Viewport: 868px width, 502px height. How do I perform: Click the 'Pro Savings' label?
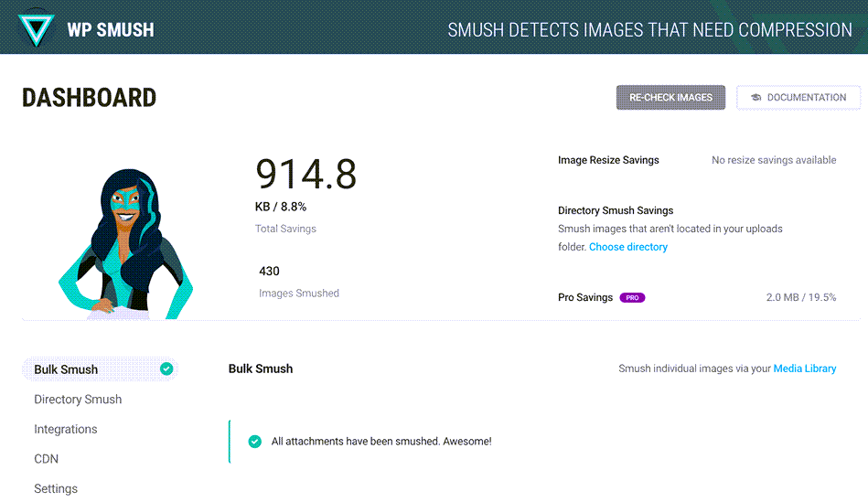click(585, 297)
